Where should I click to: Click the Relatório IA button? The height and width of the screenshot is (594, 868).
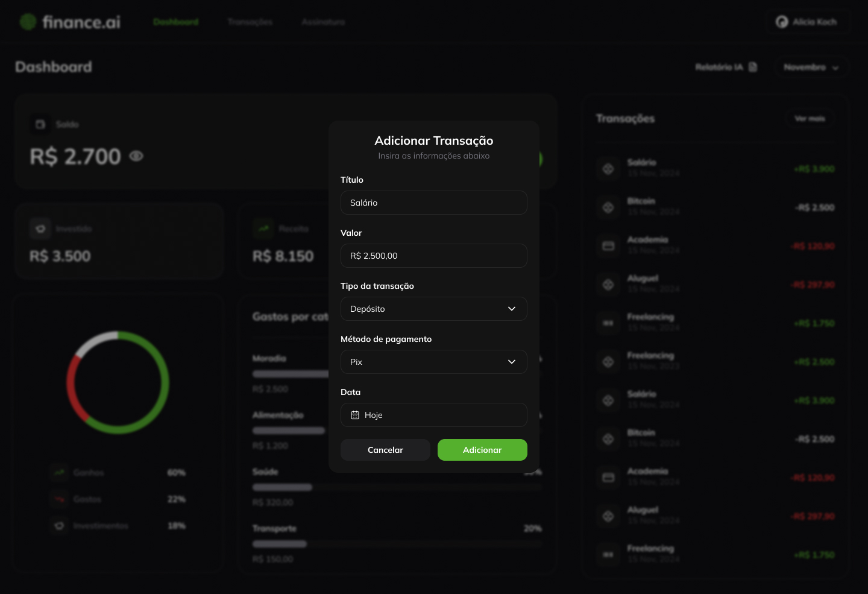[x=726, y=67]
